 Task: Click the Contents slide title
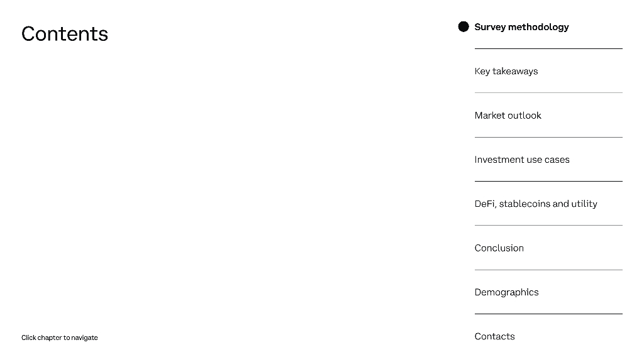(65, 33)
